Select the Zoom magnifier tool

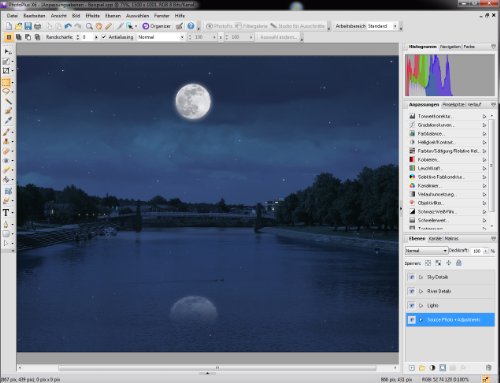click(x=89, y=26)
